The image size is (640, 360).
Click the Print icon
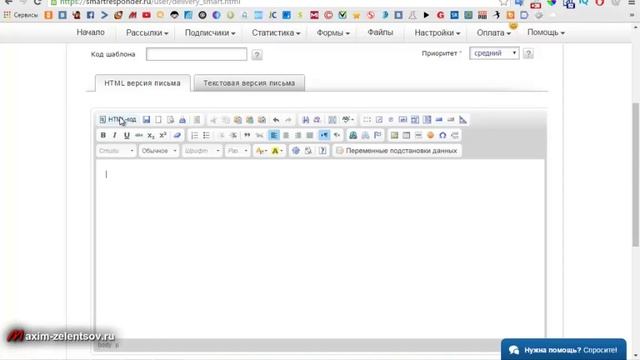click(182, 120)
